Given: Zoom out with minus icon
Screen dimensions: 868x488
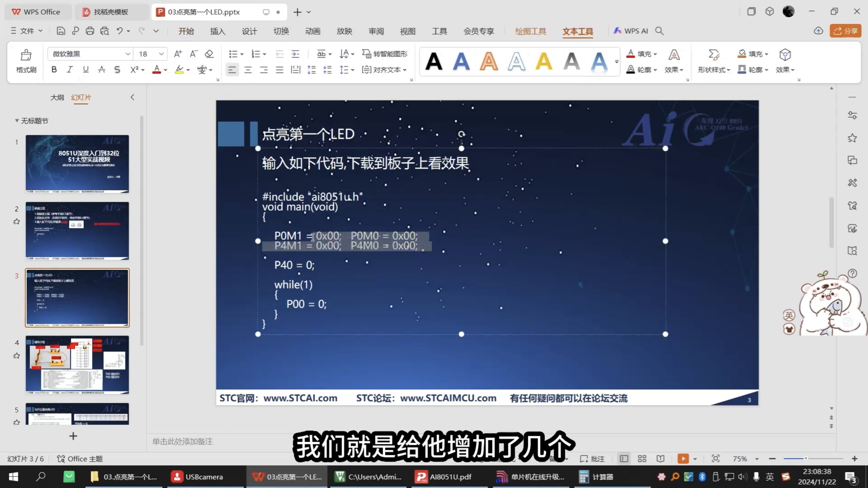Looking at the screenshot, I should [x=772, y=459].
